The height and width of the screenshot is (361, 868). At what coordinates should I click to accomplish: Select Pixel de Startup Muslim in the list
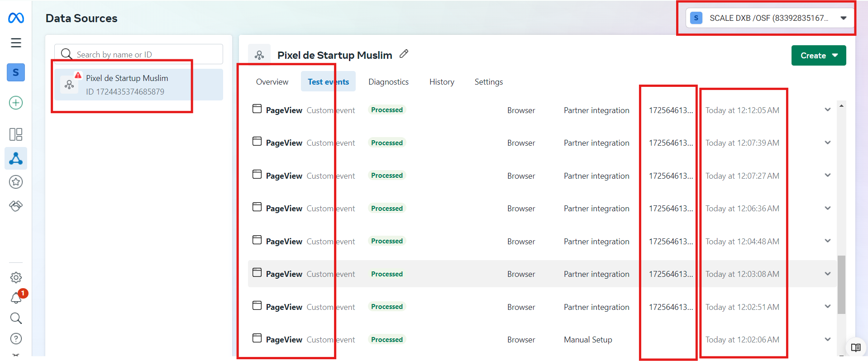tap(138, 85)
